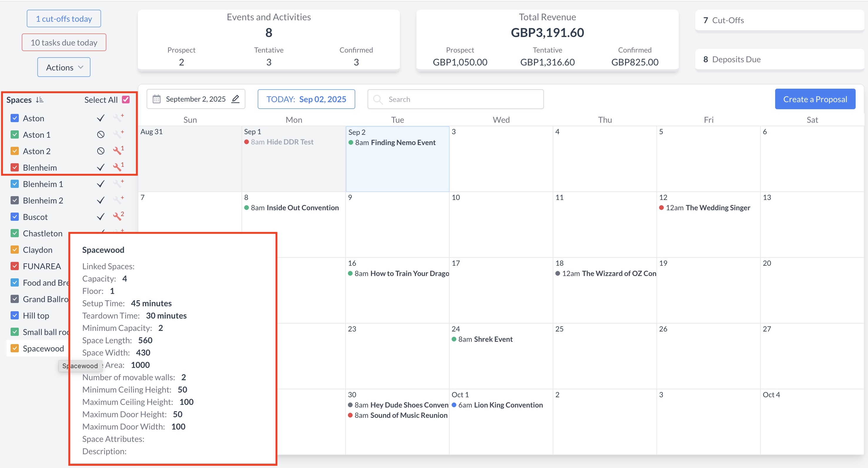Viewport: 868px width, 468px height.
Task: Uncheck the Aston 2 space checkbox
Action: [x=14, y=151]
